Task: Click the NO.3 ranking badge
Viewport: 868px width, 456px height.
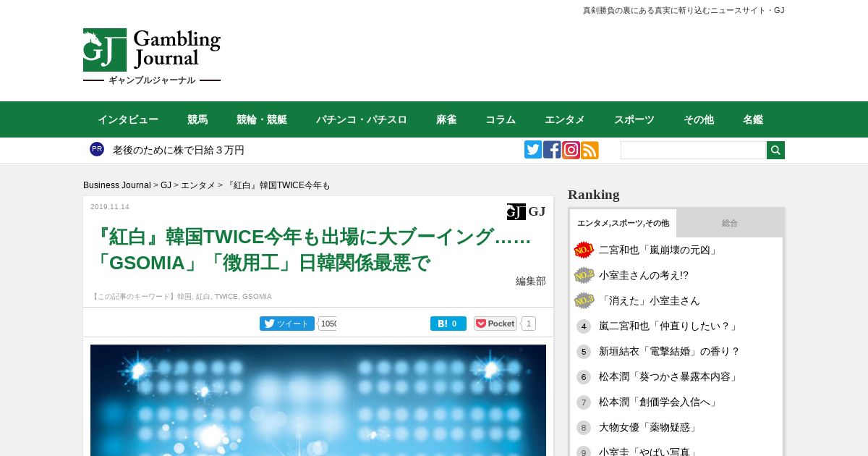Action: (584, 300)
